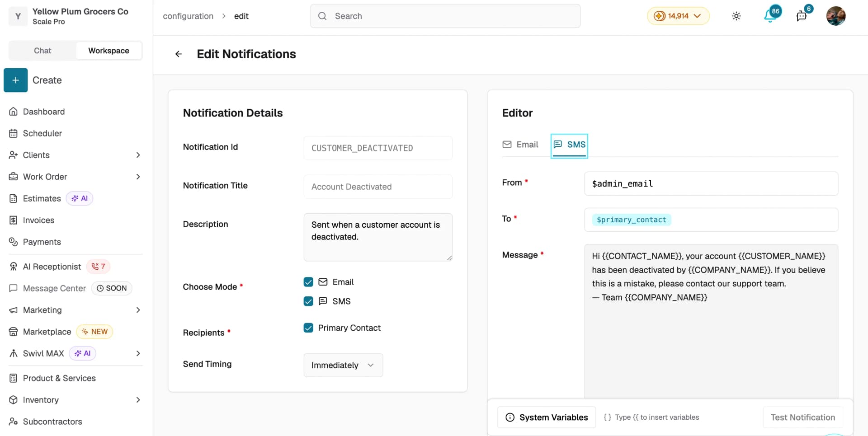Open Clients in the sidebar
This screenshot has width=868, height=436.
pyautogui.click(x=36, y=155)
